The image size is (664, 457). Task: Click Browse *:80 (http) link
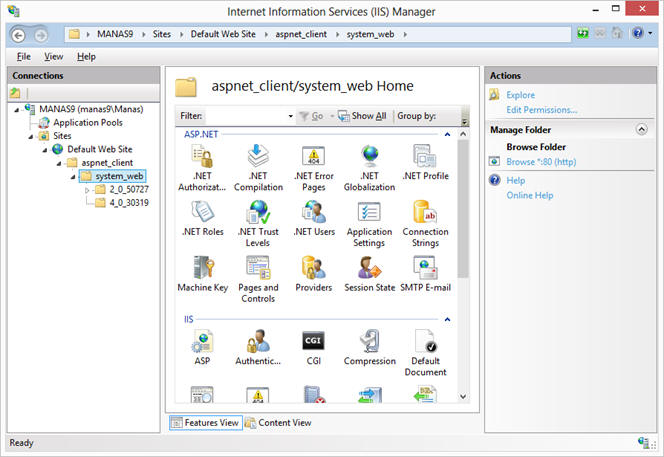[x=541, y=162]
